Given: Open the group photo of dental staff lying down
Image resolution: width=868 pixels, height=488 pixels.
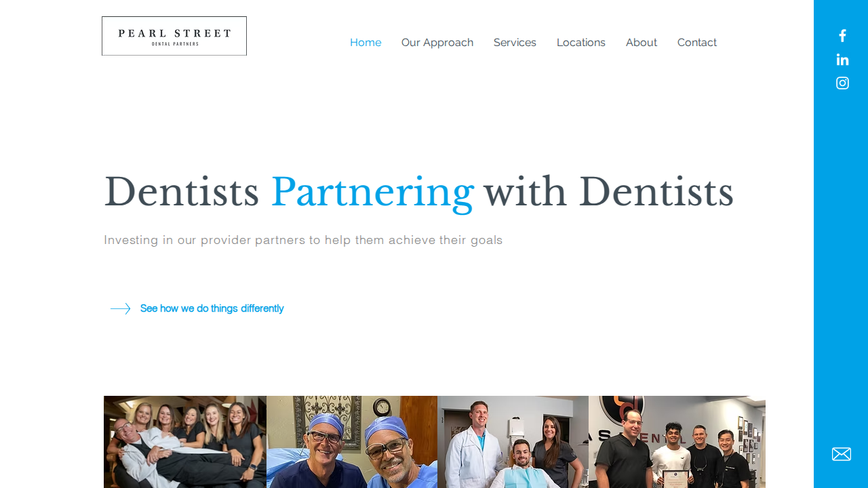Looking at the screenshot, I should 185,442.
